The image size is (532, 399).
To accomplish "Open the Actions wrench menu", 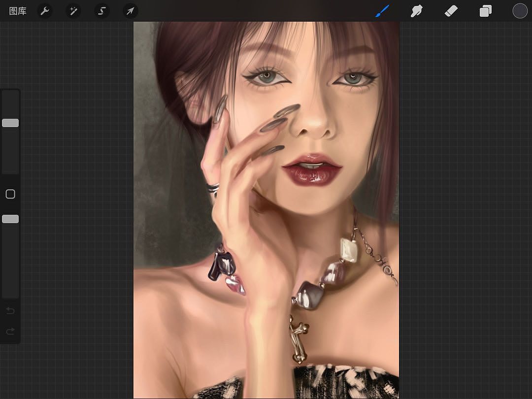I will click(x=45, y=11).
